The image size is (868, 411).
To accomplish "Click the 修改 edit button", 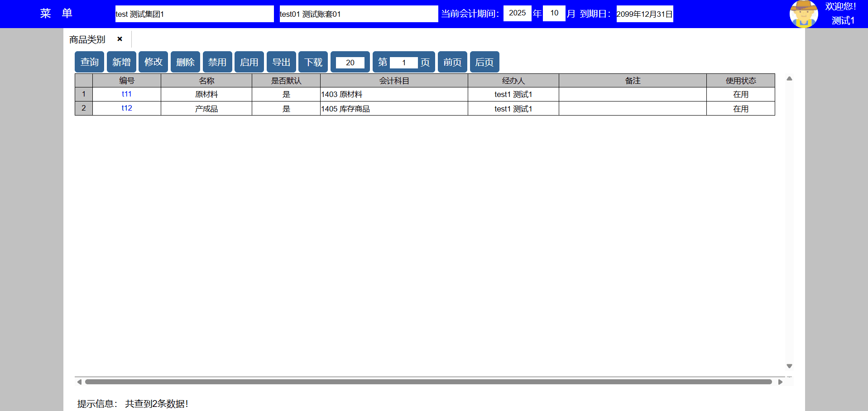I will pos(153,62).
